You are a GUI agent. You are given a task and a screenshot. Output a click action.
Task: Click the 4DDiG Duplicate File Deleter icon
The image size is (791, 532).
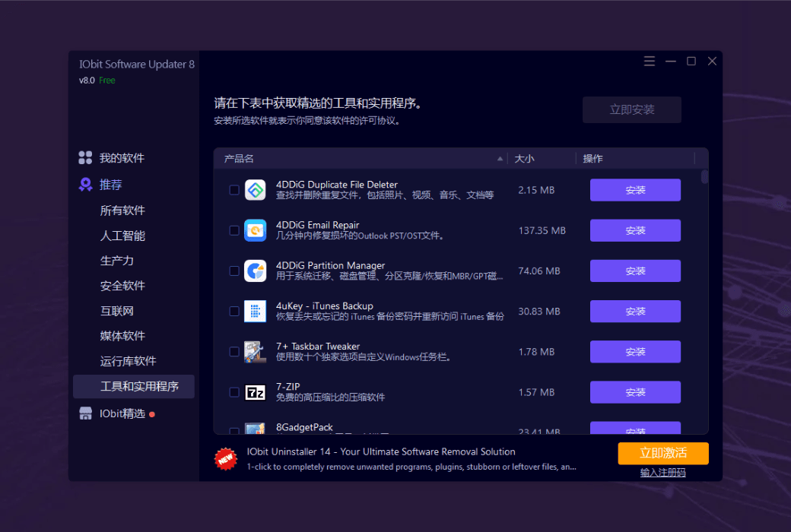click(256, 190)
